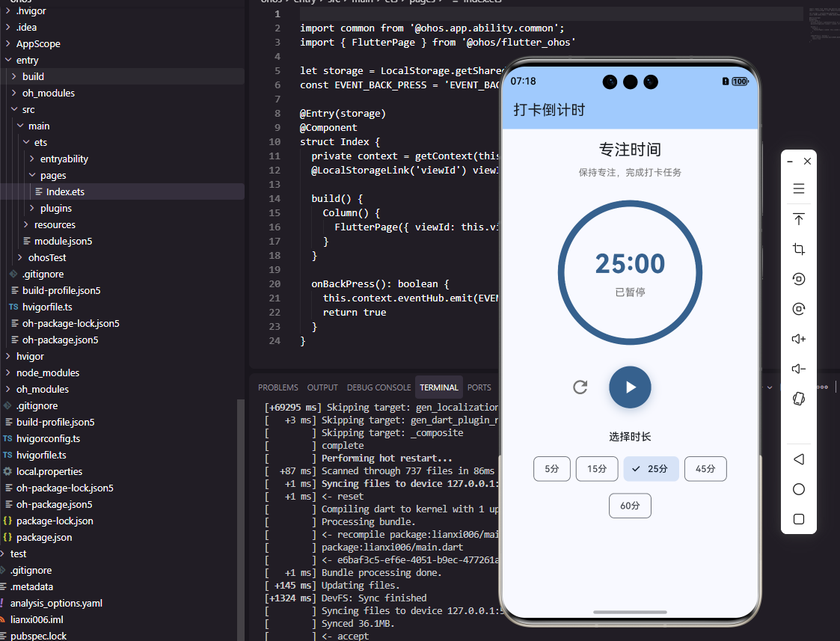Click the 25:00 timer display

(630, 264)
